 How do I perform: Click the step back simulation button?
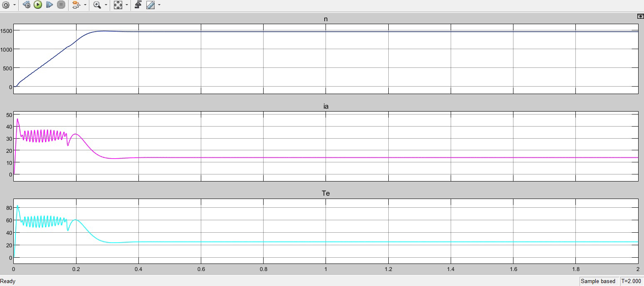pyautogui.click(x=27, y=5)
